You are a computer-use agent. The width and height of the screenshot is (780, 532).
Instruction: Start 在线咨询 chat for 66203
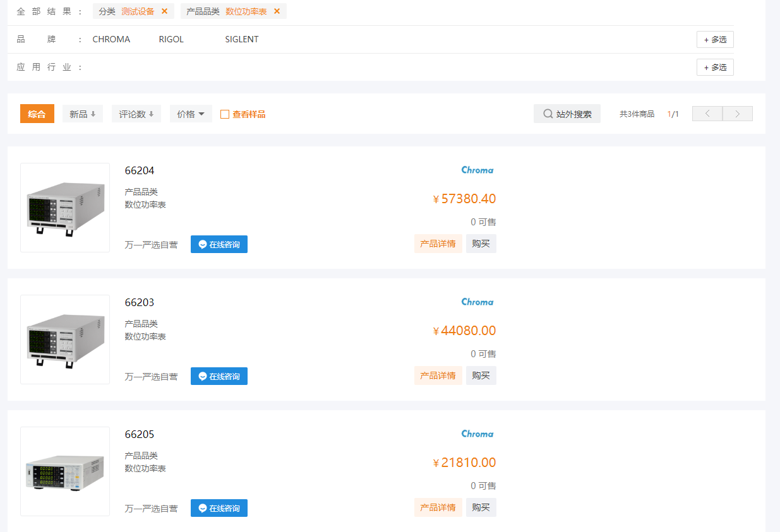point(219,376)
